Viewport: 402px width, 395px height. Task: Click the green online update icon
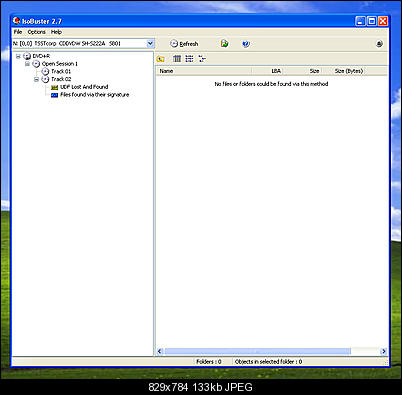click(x=224, y=44)
